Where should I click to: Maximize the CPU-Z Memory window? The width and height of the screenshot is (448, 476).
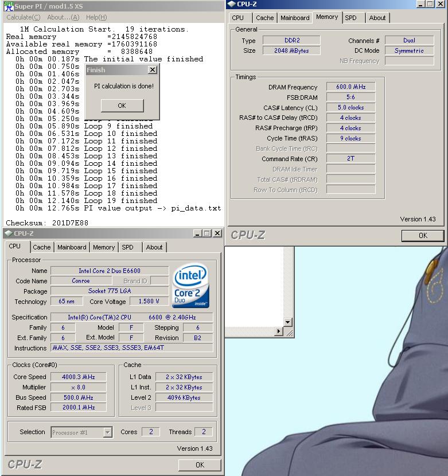[430, 4]
